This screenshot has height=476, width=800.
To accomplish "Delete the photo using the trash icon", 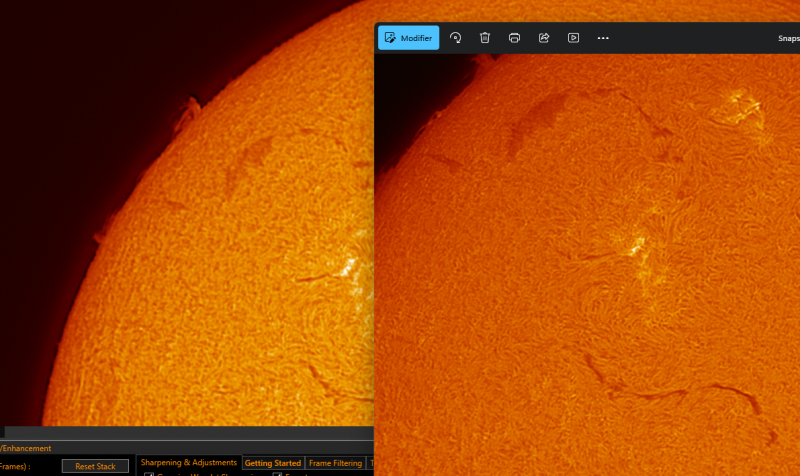I will pos(485,38).
